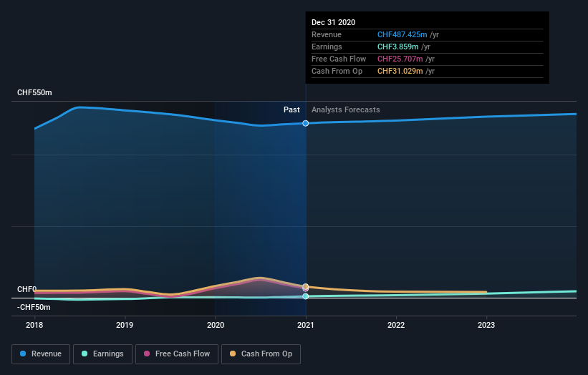Toggle the Free Cash Flow legend series

click(x=177, y=354)
